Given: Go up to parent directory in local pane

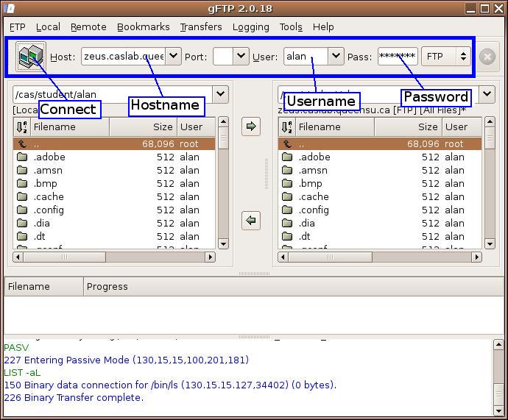Looking at the screenshot, I should 114,144.
